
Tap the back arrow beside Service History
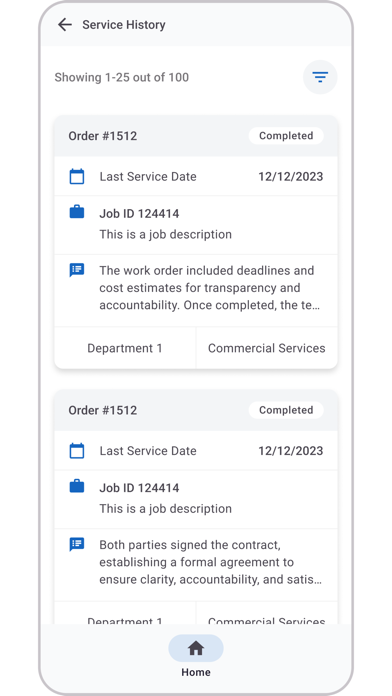pos(65,25)
